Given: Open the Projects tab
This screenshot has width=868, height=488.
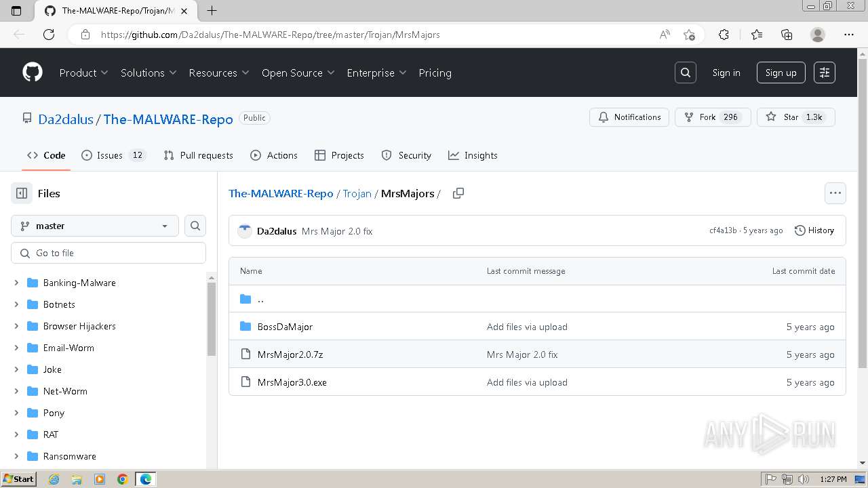Looking at the screenshot, I should (x=340, y=155).
